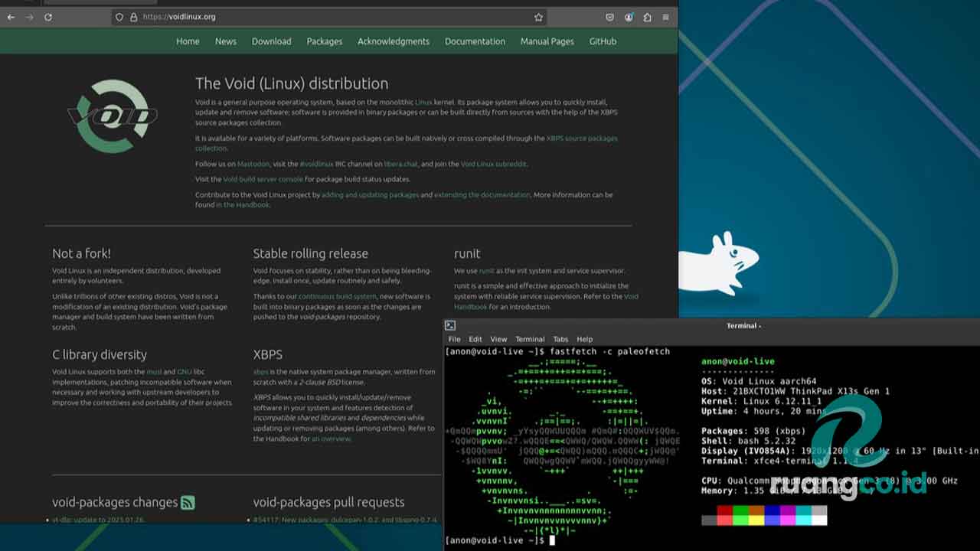Follow the Mastodon link
Viewport: 980px width, 551px height.
(x=254, y=164)
